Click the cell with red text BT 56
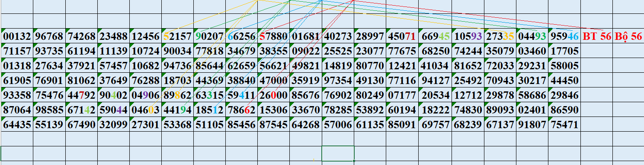The image size is (644, 165). click(596, 36)
